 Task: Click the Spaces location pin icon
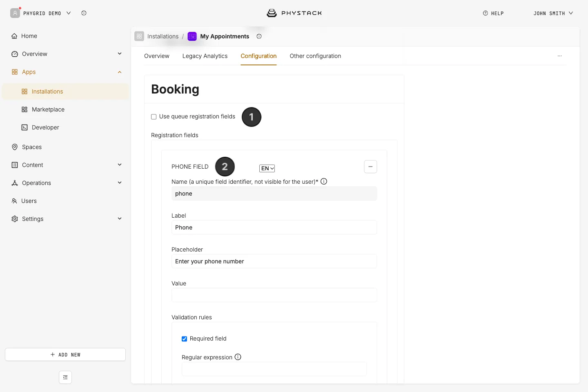coord(15,147)
